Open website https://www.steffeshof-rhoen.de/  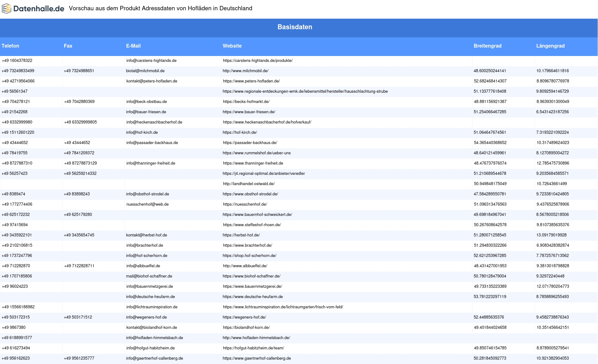tap(252, 225)
